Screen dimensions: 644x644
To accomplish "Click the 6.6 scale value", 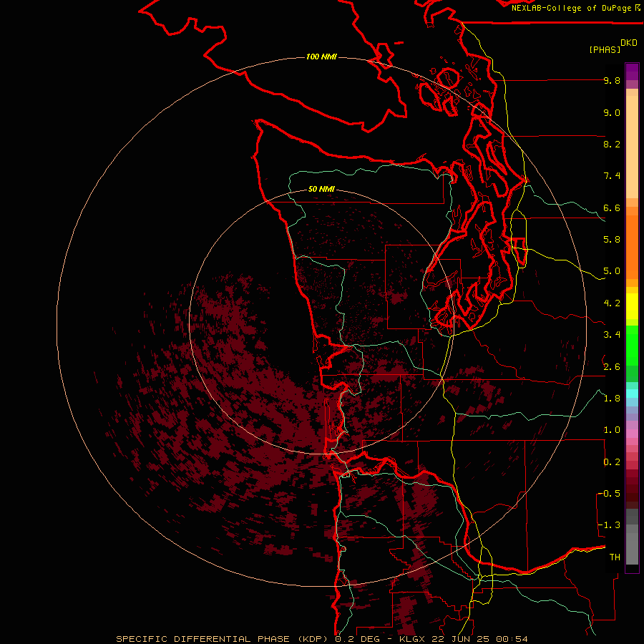I will (612, 208).
